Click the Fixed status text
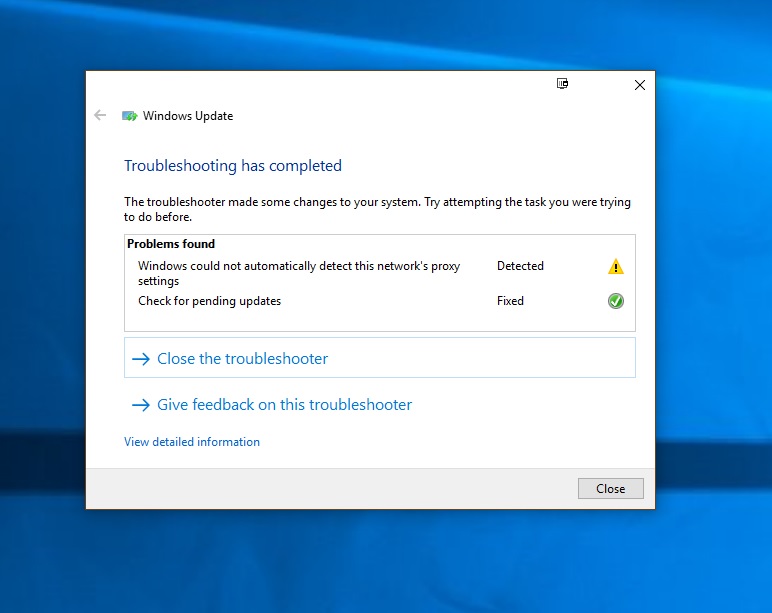The image size is (772, 613). [510, 301]
